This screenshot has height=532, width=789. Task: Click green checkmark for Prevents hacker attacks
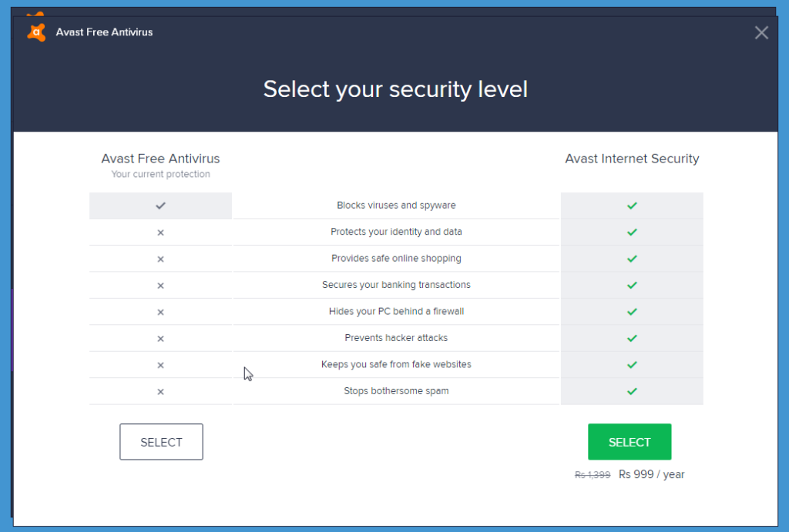pyautogui.click(x=632, y=339)
